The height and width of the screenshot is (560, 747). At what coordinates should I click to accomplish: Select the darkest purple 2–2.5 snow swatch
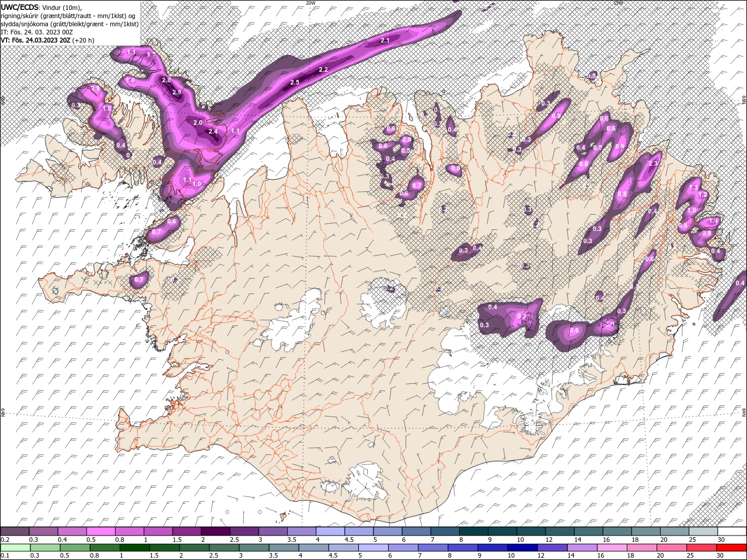[x=215, y=531]
